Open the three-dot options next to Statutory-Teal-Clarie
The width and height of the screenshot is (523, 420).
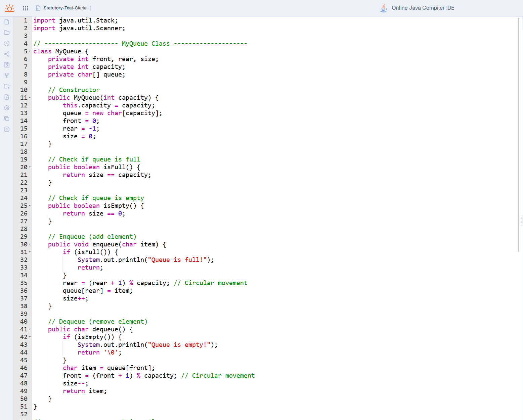(91, 8)
